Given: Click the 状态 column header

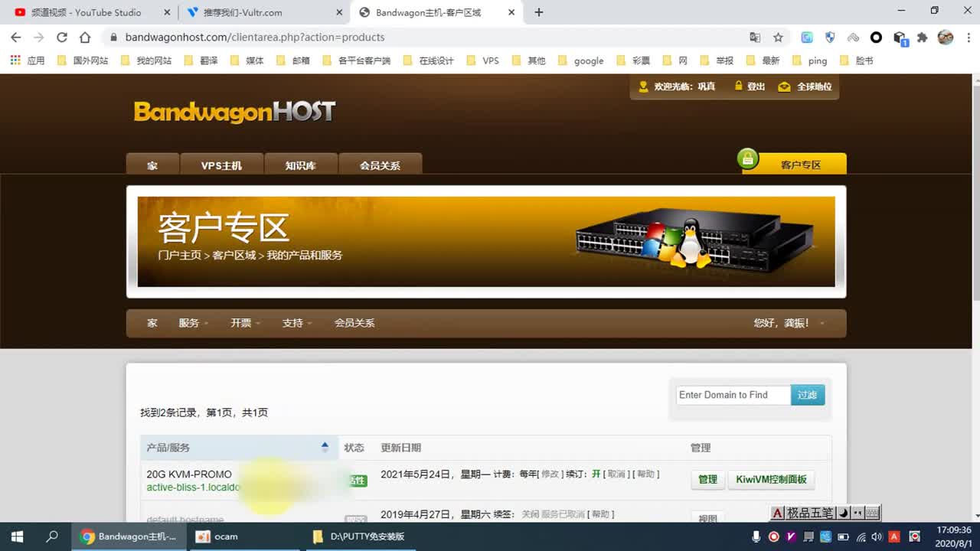Looking at the screenshot, I should (354, 448).
